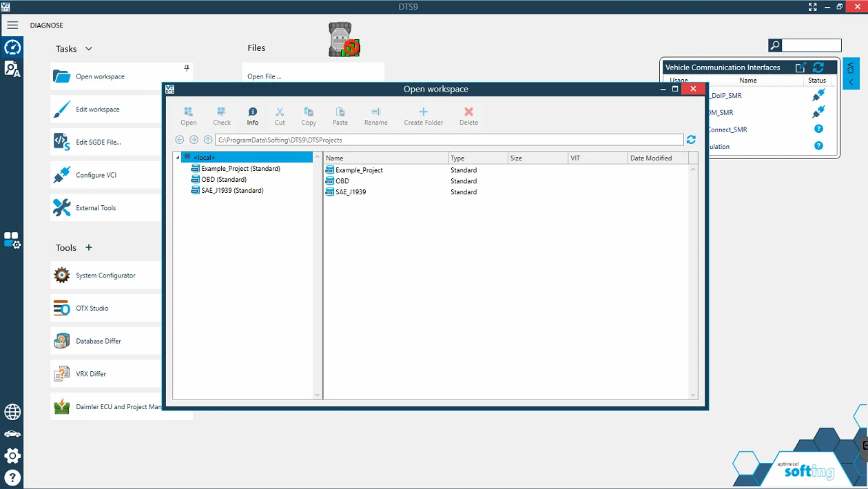Image resolution: width=868 pixels, height=489 pixels.
Task: Click the Copy toolbar button
Action: (x=309, y=116)
